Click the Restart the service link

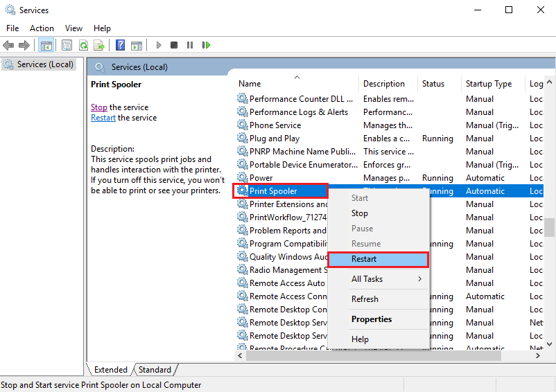[103, 118]
